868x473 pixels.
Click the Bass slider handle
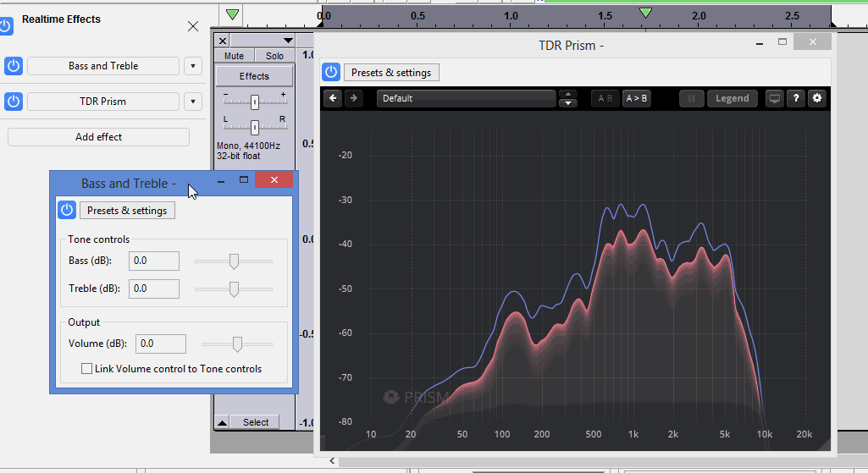coord(235,261)
